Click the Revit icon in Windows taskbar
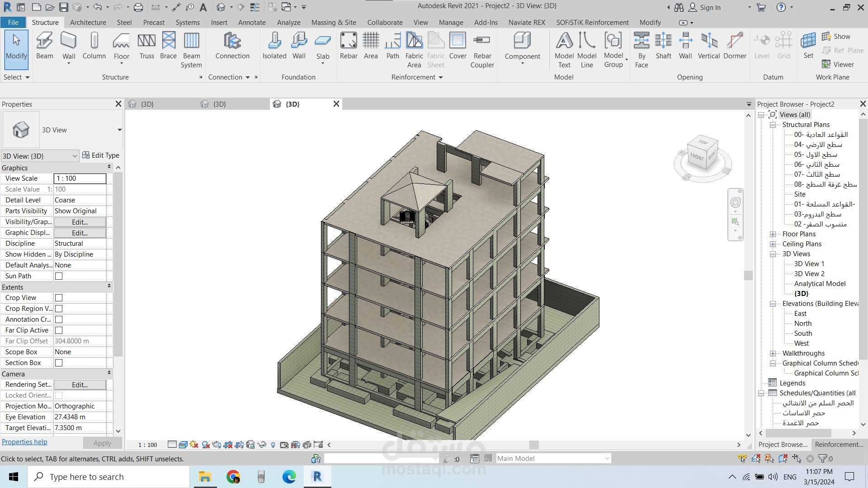 click(x=317, y=477)
